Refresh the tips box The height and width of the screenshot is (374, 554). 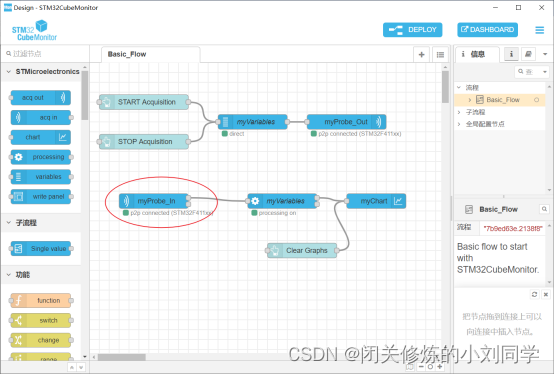click(x=535, y=294)
